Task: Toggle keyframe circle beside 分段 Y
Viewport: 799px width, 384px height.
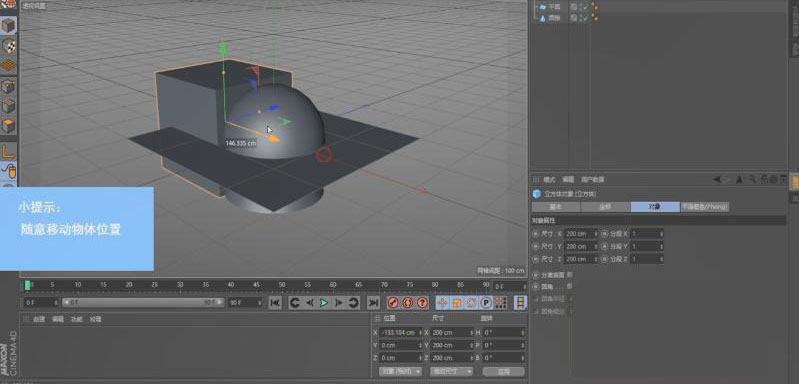Action: (604, 246)
